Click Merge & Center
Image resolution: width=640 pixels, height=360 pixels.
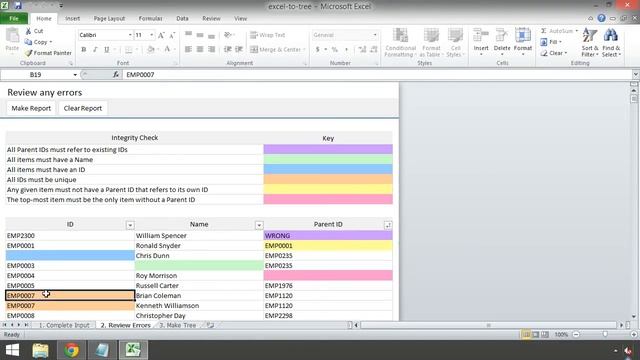[x=278, y=49]
